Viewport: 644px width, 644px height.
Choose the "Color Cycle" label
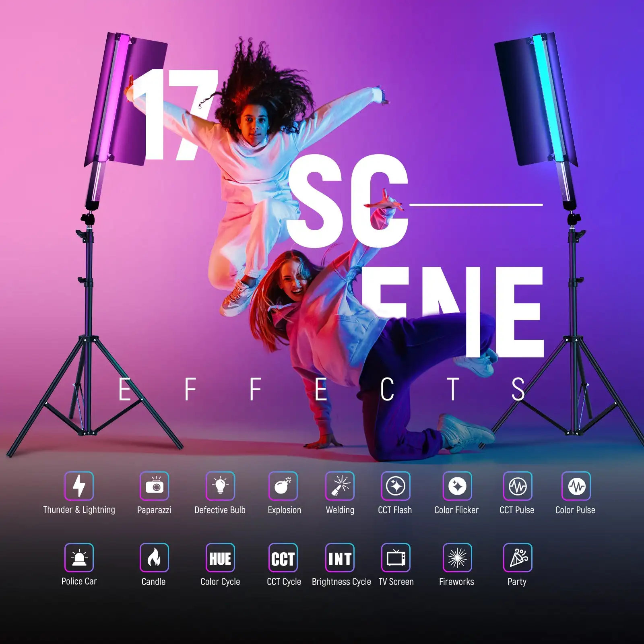click(x=220, y=582)
